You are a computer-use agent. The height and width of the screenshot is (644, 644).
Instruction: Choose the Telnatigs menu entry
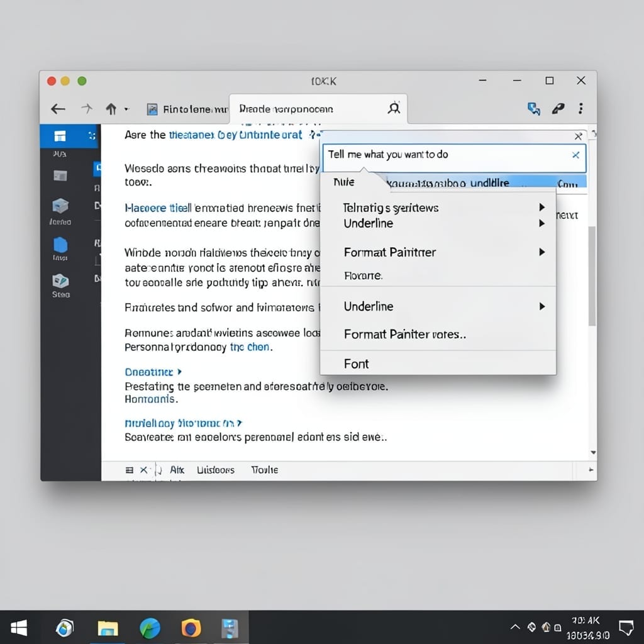pos(391,208)
